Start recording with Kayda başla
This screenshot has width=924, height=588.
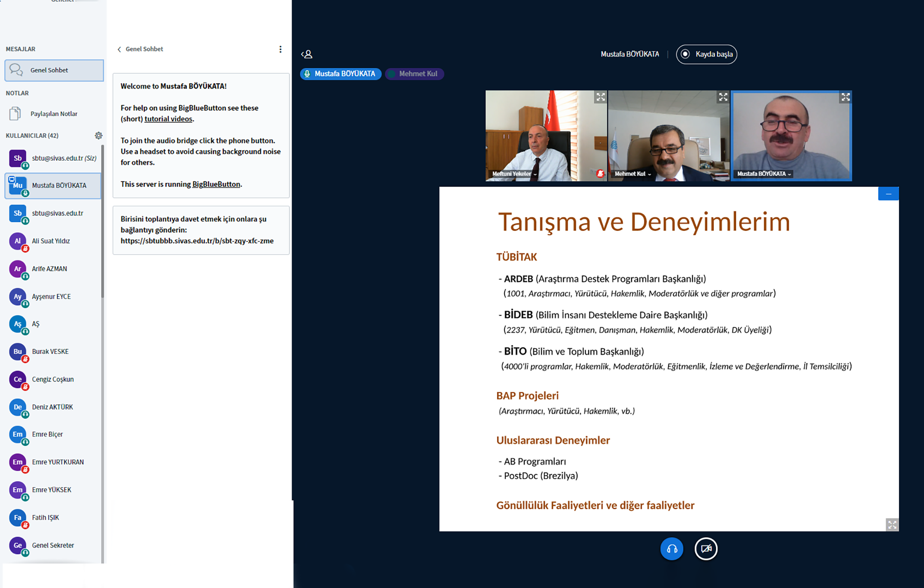coord(706,54)
